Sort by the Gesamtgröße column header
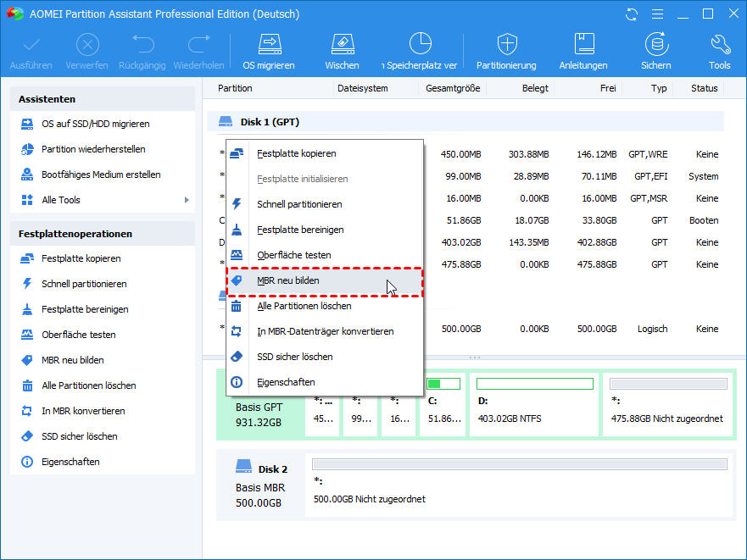747x560 pixels. coord(454,88)
